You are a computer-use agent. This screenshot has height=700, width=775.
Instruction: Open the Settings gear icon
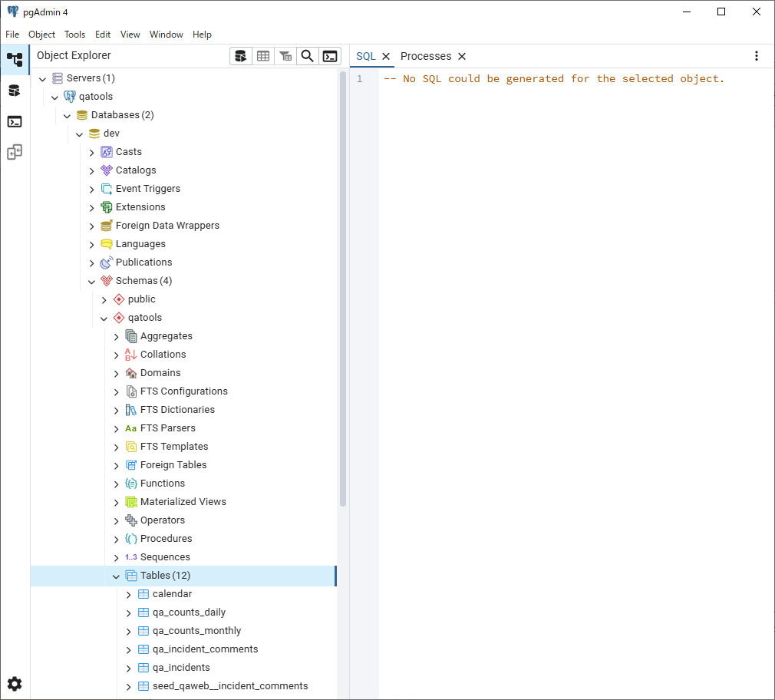(x=15, y=684)
